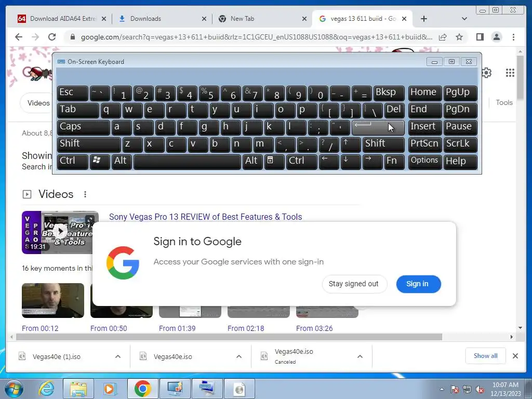532x399 pixels.
Task: Click the left arrow key on keyboard
Action: coord(328,161)
